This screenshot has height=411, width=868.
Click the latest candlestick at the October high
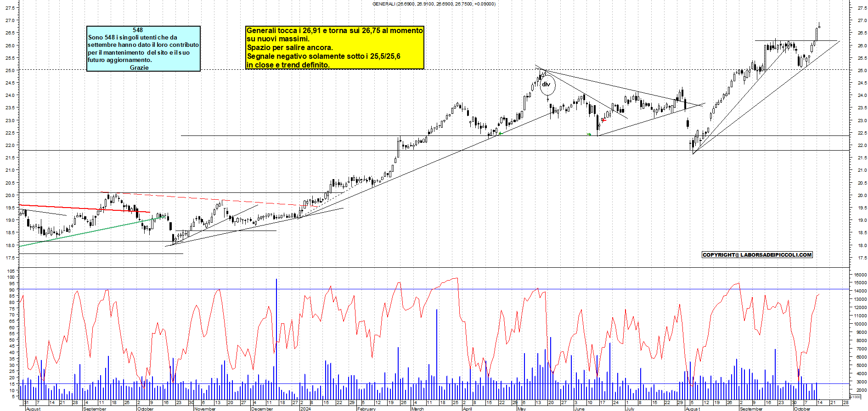(819, 25)
